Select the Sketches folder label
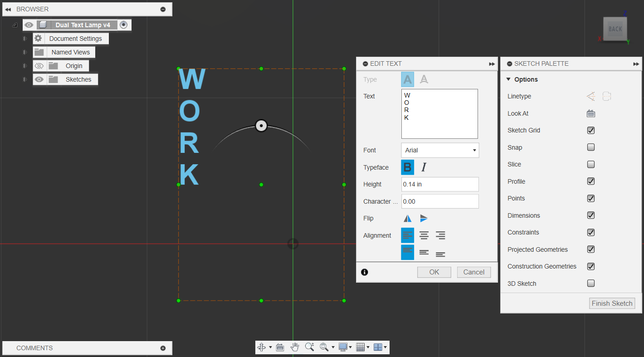This screenshot has height=357, width=644. [x=78, y=79]
